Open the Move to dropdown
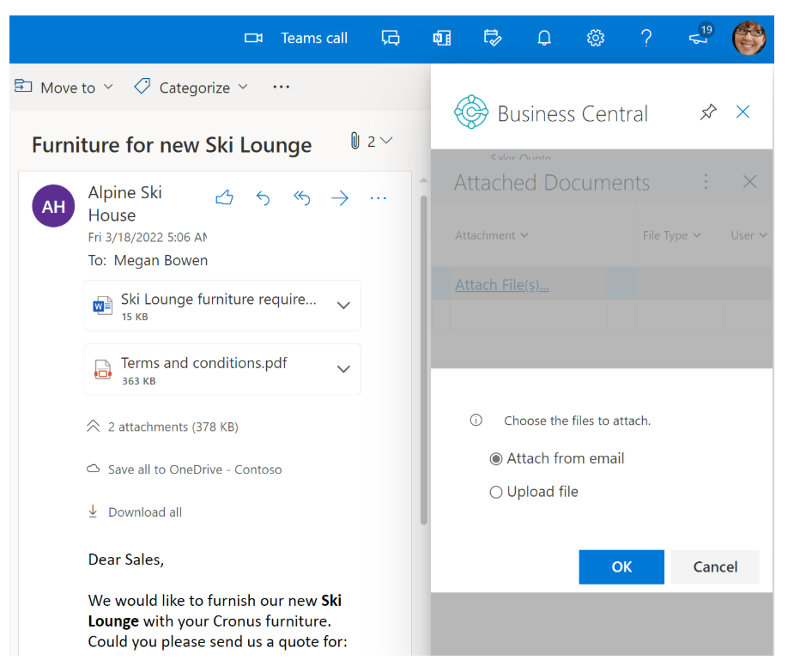The image size is (788, 672). 64,88
